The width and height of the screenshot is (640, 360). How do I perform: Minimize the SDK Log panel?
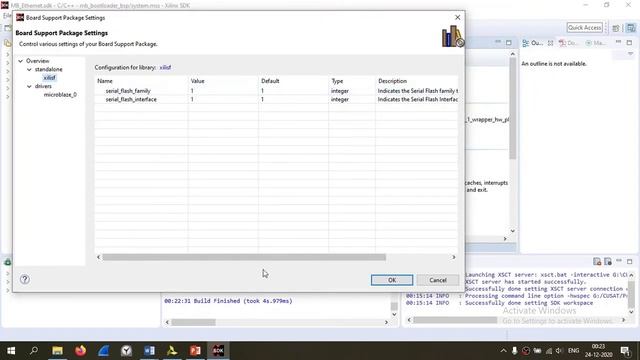point(619,260)
